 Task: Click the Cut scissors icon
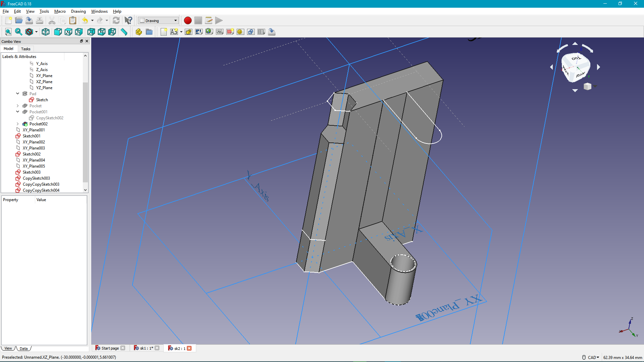[x=52, y=20]
